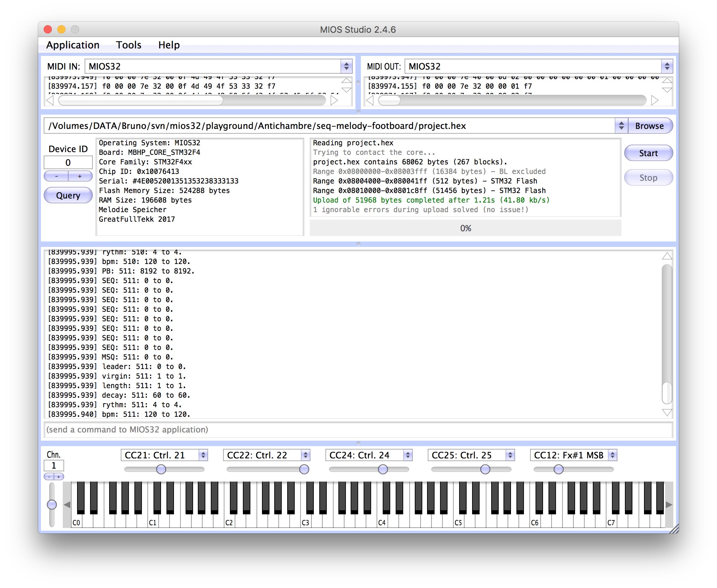Play the C6 key on virtual keyboard

(x=535, y=522)
